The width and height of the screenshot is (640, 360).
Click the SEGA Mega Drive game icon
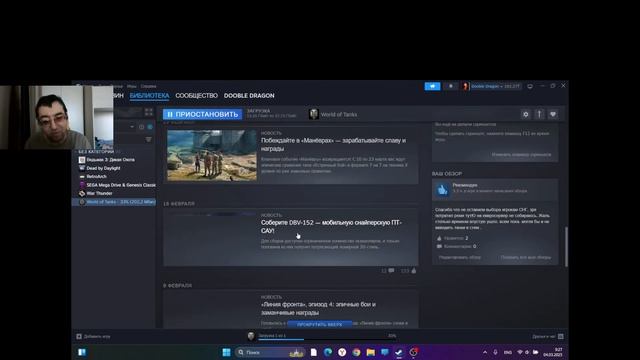(x=82, y=185)
